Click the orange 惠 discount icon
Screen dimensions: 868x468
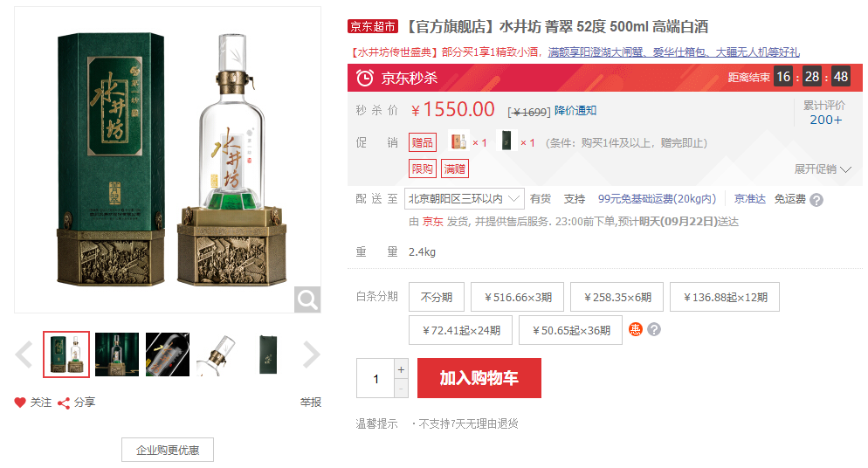tap(635, 330)
